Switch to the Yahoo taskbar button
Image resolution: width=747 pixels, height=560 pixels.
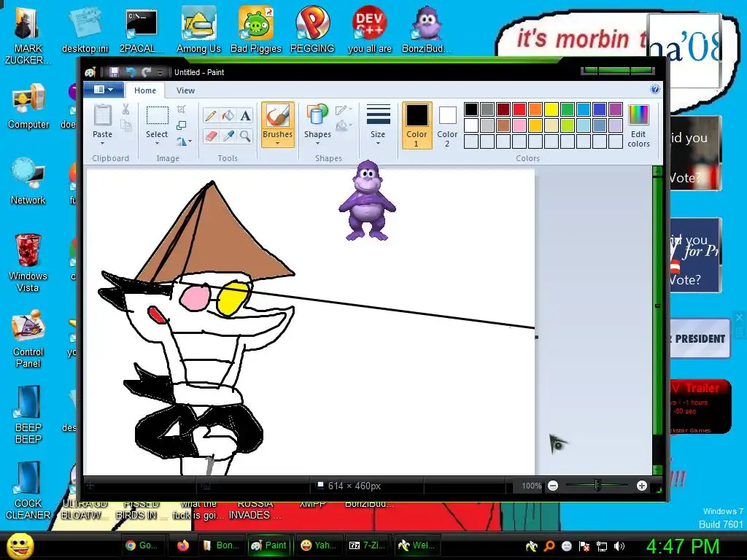pyautogui.click(x=318, y=545)
